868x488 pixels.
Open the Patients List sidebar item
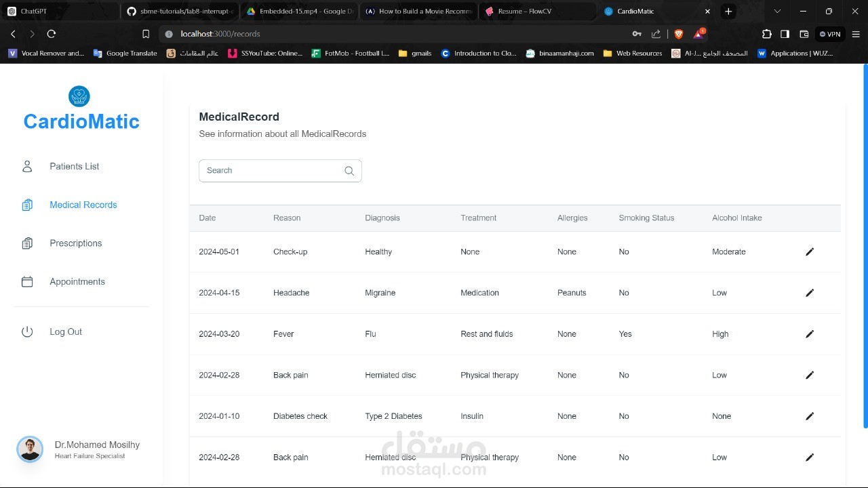click(75, 166)
